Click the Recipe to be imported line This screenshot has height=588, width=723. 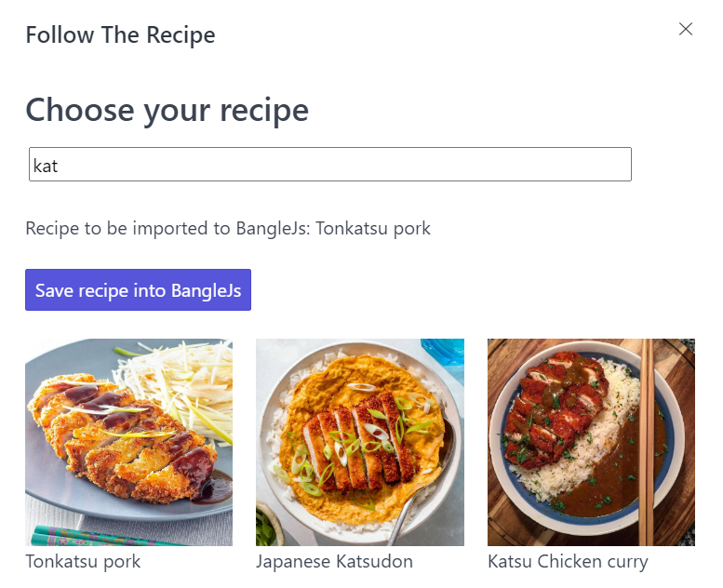tap(228, 228)
